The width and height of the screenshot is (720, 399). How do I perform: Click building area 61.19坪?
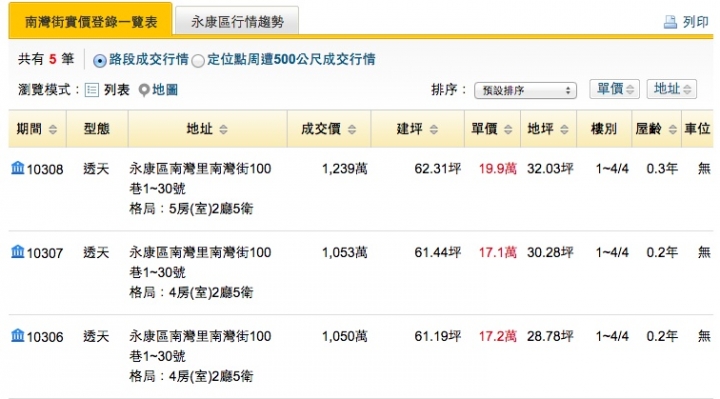click(438, 337)
